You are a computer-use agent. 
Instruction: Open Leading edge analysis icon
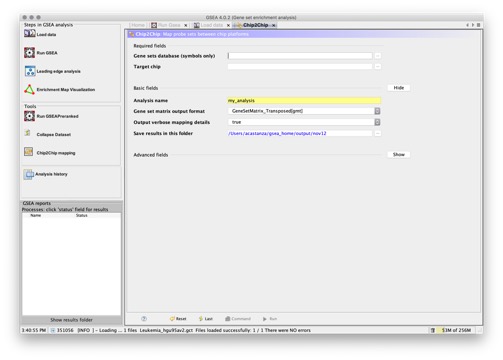pos(30,71)
